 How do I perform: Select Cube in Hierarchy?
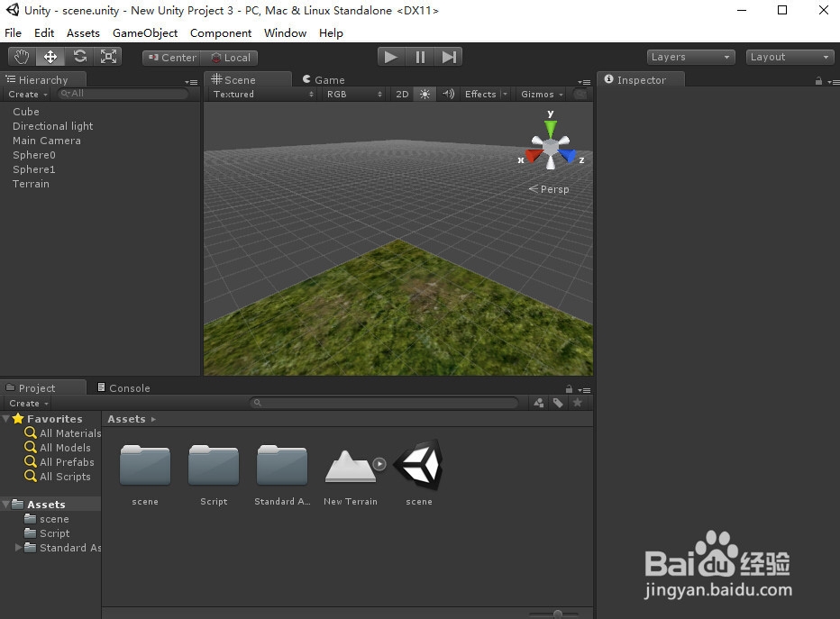[100, 112]
